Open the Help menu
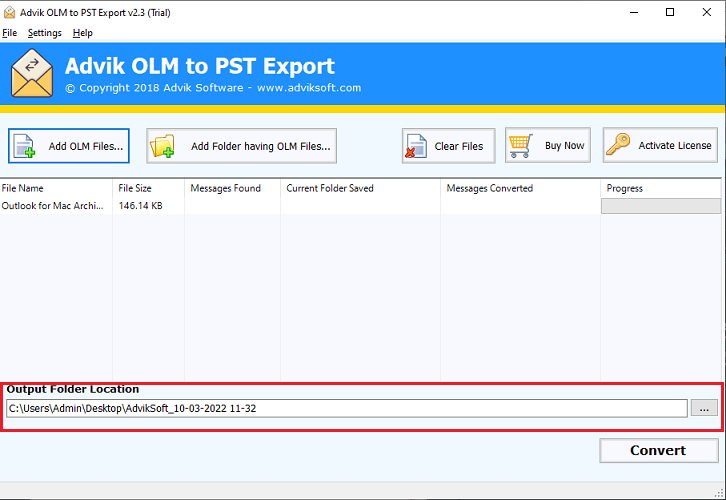The width and height of the screenshot is (726, 500). pyautogui.click(x=82, y=33)
